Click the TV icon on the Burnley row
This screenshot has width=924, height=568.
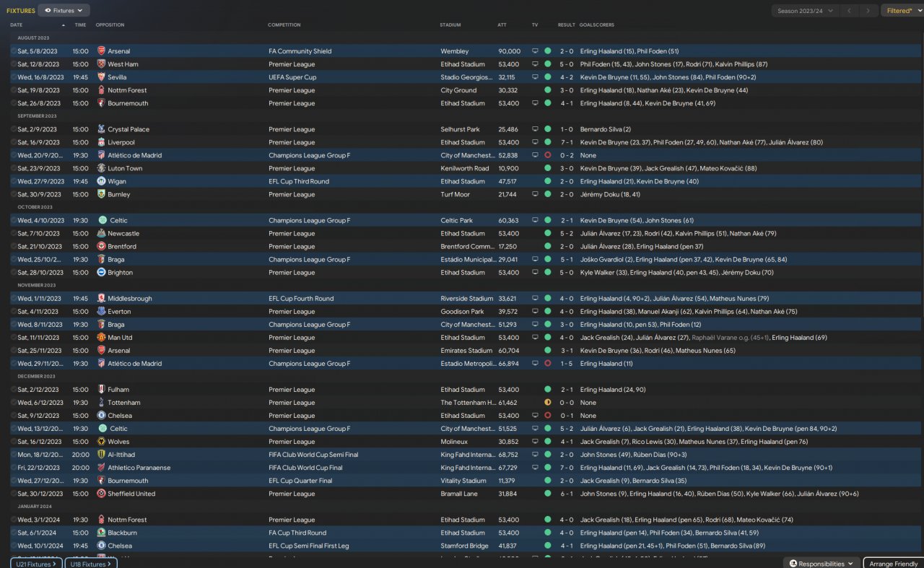(x=535, y=194)
